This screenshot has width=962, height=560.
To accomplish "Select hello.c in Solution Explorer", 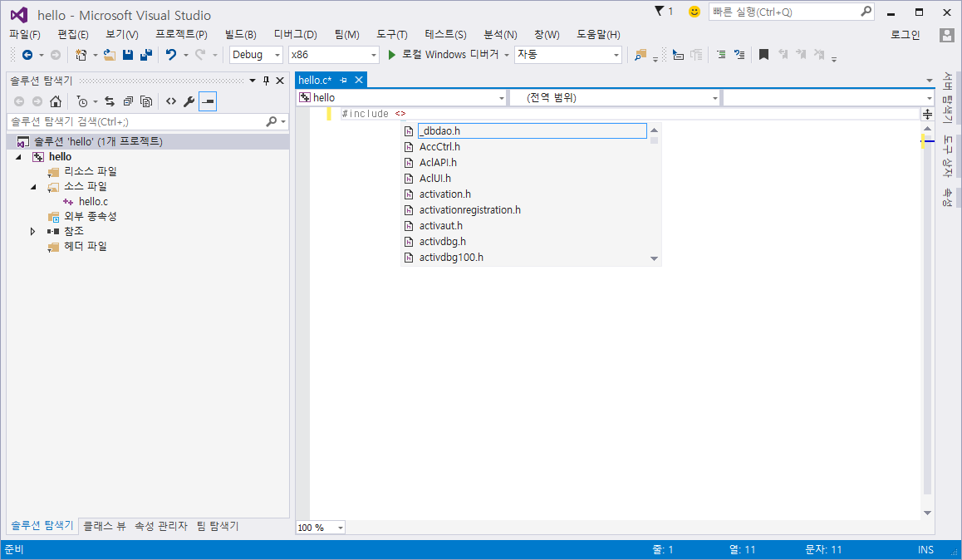I will click(x=93, y=202).
